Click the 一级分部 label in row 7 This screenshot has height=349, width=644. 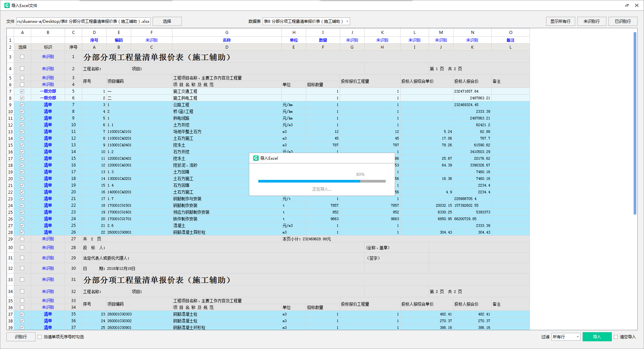click(x=48, y=91)
